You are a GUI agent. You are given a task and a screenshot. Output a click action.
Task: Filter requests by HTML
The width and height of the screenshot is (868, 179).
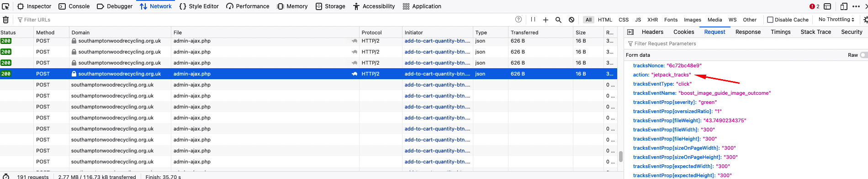(605, 20)
